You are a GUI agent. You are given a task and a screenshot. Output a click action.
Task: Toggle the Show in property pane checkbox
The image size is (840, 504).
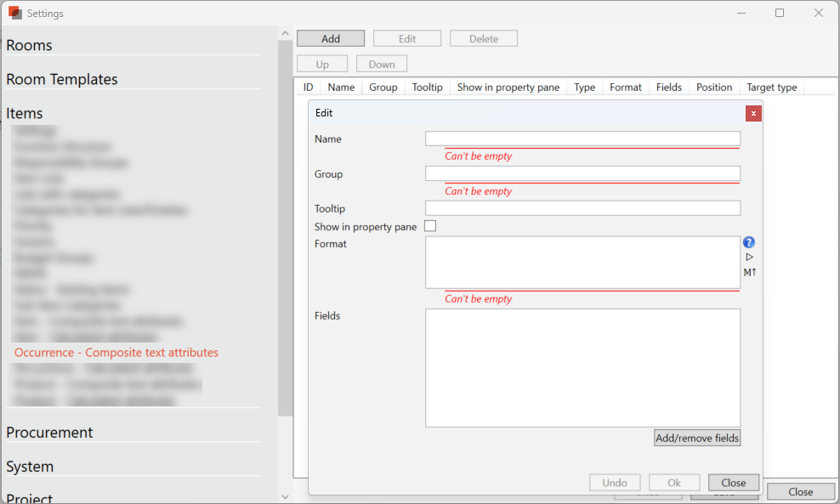430,226
